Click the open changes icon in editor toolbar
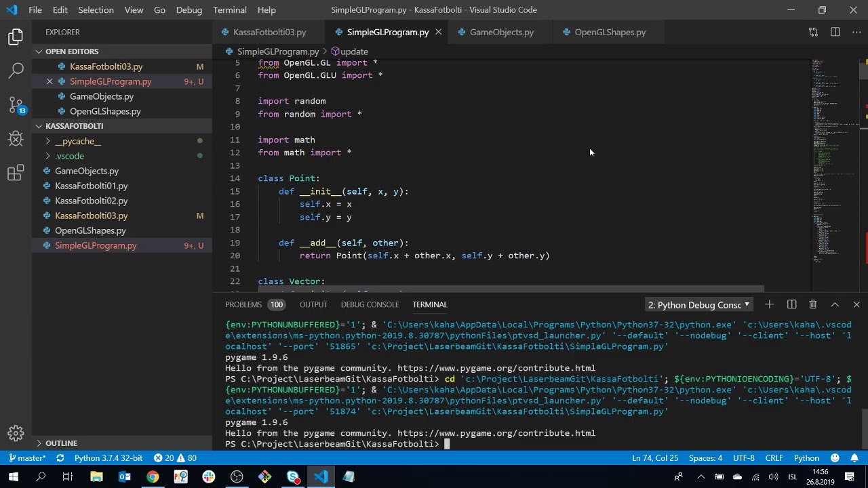Screen dimensions: 868x488 pos(813,32)
